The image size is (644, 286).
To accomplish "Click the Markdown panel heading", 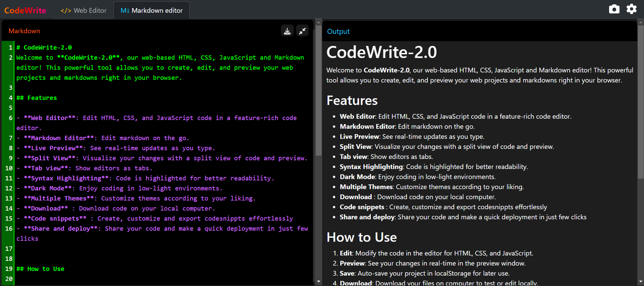I will (24, 31).
